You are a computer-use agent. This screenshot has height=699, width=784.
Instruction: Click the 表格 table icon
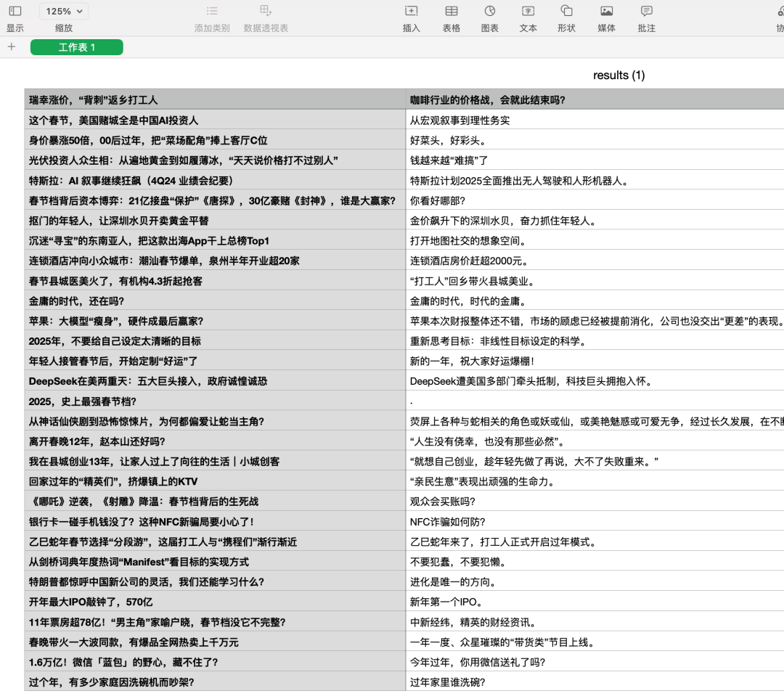(451, 11)
